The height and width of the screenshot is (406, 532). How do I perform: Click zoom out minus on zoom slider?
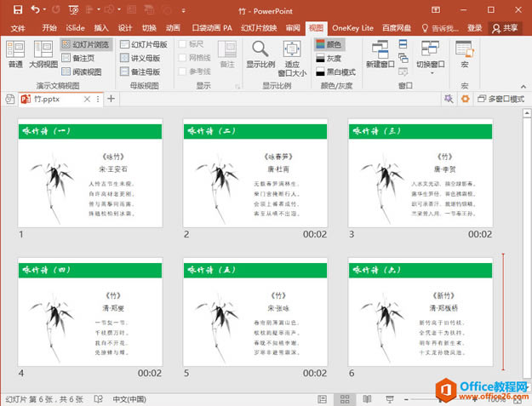[406, 399]
